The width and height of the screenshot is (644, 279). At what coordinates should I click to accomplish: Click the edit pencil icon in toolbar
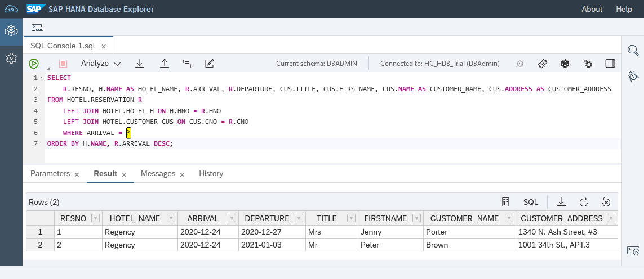(210, 63)
